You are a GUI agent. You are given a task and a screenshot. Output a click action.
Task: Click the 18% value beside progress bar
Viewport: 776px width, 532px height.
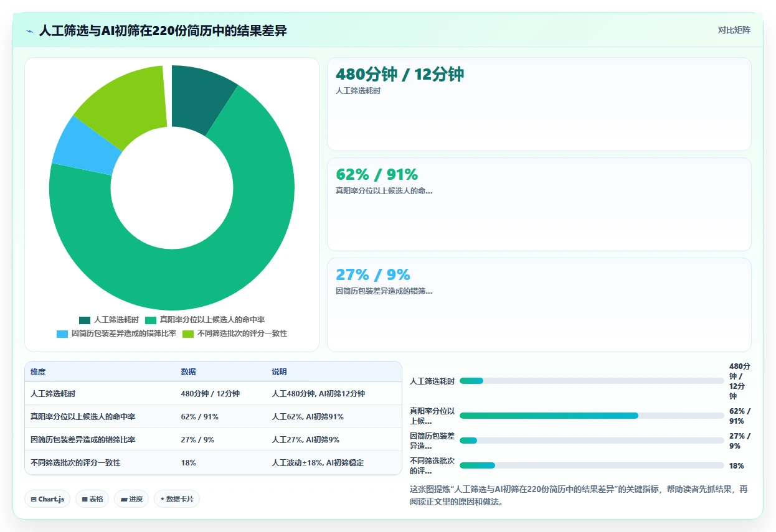click(x=736, y=465)
